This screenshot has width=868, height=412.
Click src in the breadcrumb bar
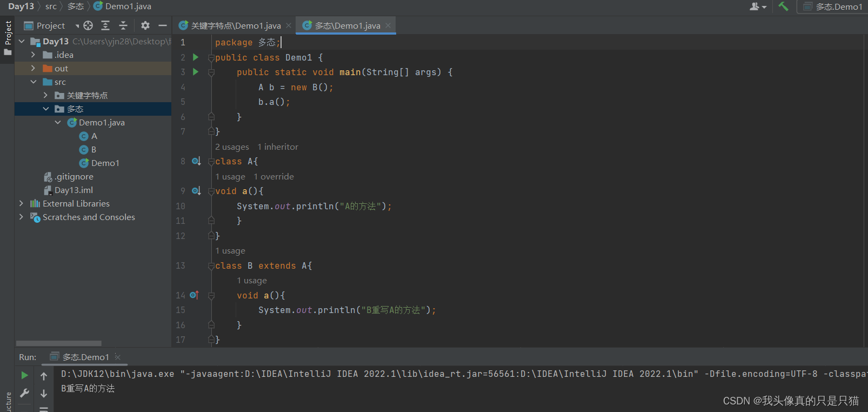click(x=51, y=6)
